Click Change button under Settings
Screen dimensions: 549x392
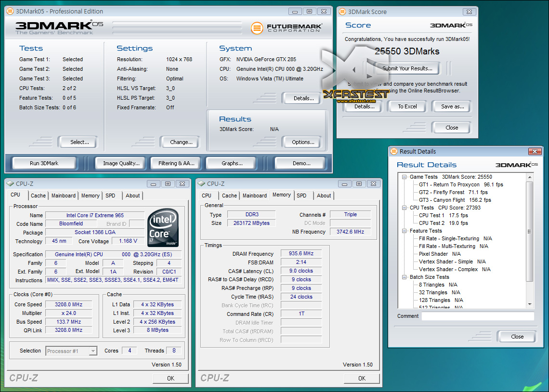click(x=181, y=142)
